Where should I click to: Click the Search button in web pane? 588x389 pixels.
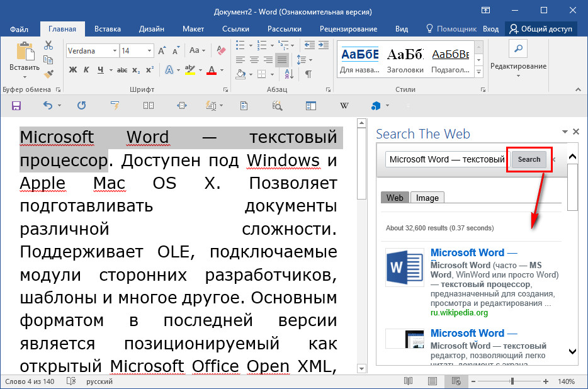(x=529, y=159)
